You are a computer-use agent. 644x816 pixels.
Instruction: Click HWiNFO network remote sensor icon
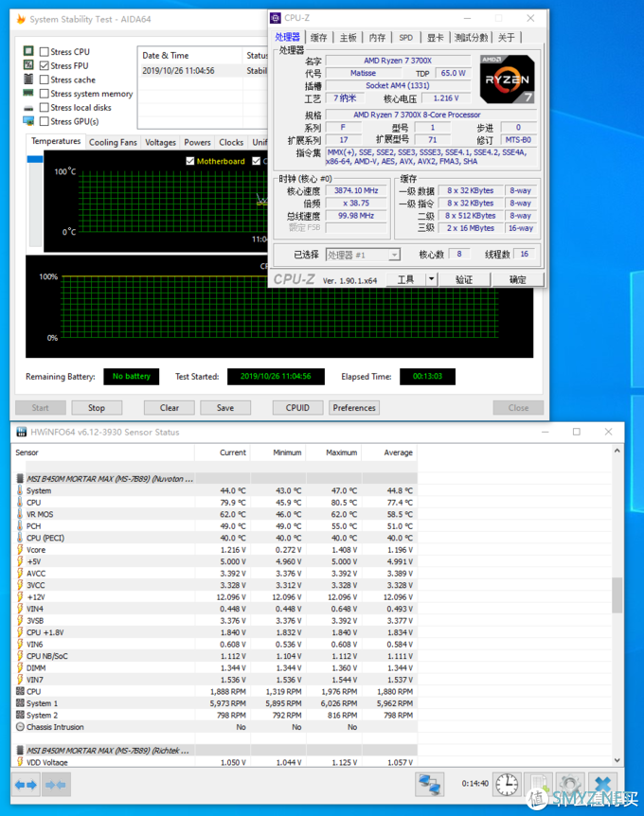[430, 784]
